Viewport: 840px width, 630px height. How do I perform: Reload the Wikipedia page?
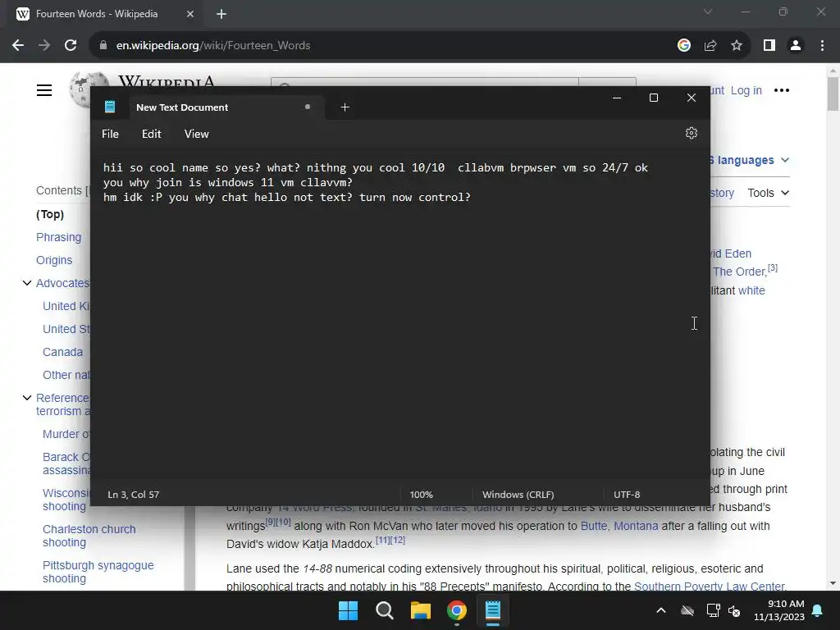coord(71,46)
